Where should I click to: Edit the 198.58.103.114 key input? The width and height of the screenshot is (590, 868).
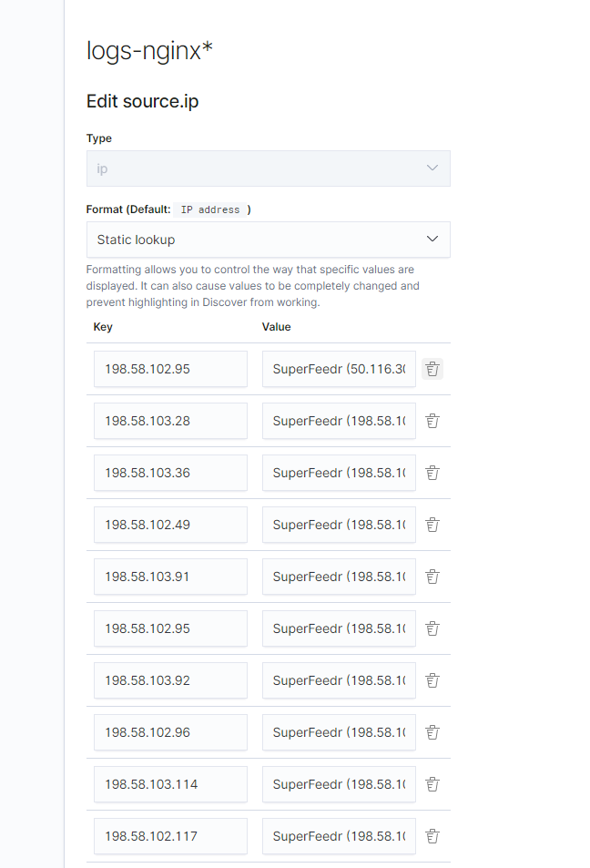coord(170,784)
